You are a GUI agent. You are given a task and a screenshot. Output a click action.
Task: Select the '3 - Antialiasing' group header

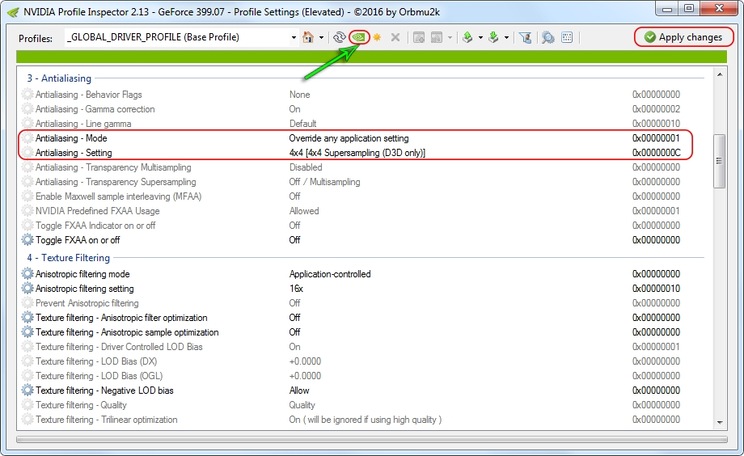tap(59, 78)
